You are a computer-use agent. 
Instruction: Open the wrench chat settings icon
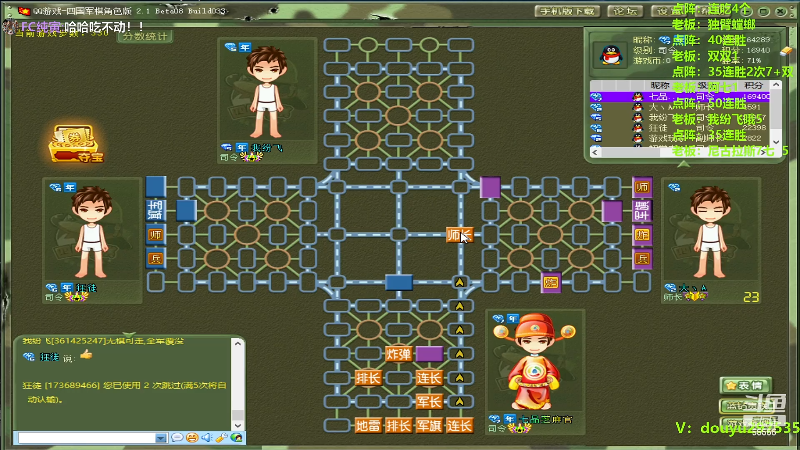pos(221,438)
